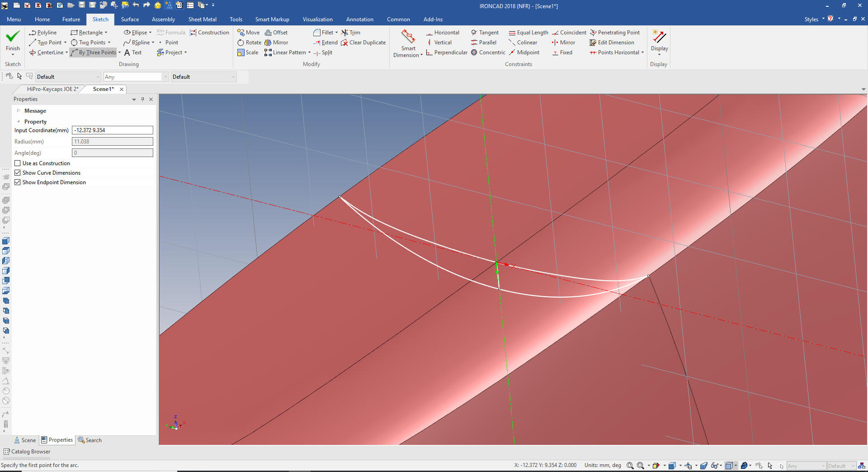Click the Input Coordinate field
Image resolution: width=868 pixels, height=472 pixels.
113,130
